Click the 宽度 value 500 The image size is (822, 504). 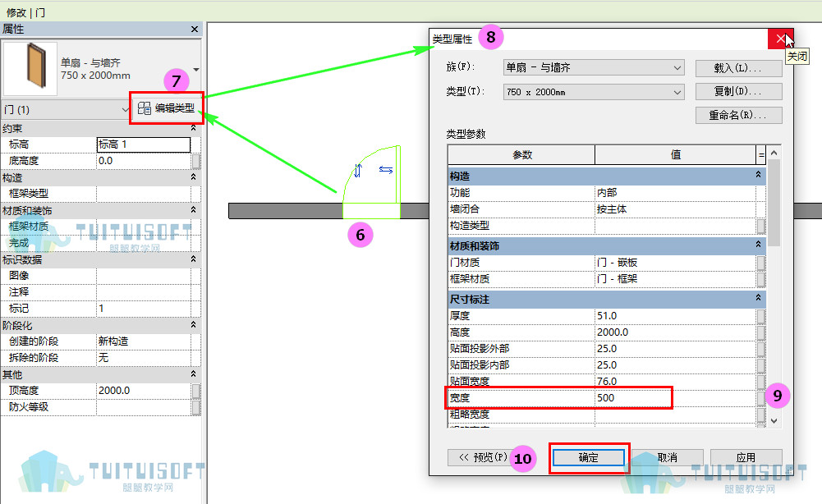coord(675,397)
